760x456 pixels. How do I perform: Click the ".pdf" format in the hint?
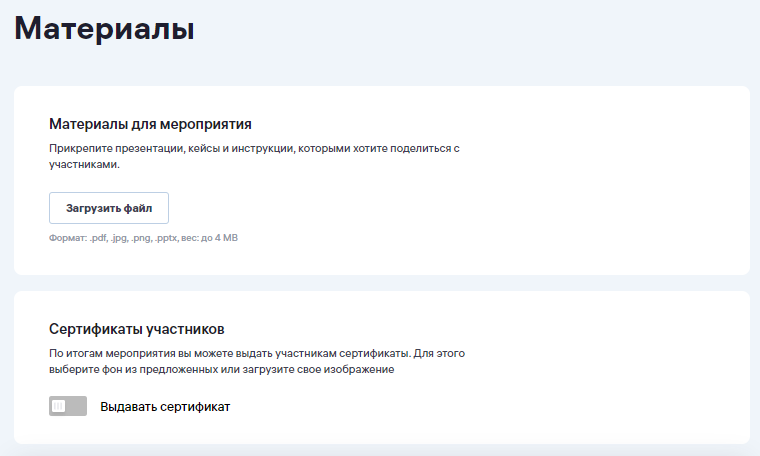coord(97,239)
